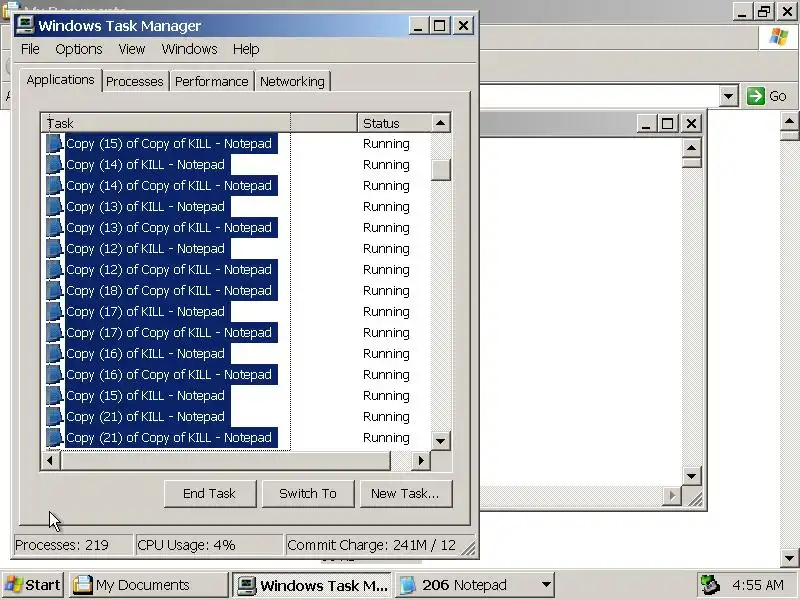Click CPU Usage: 4% status entry

click(x=208, y=545)
